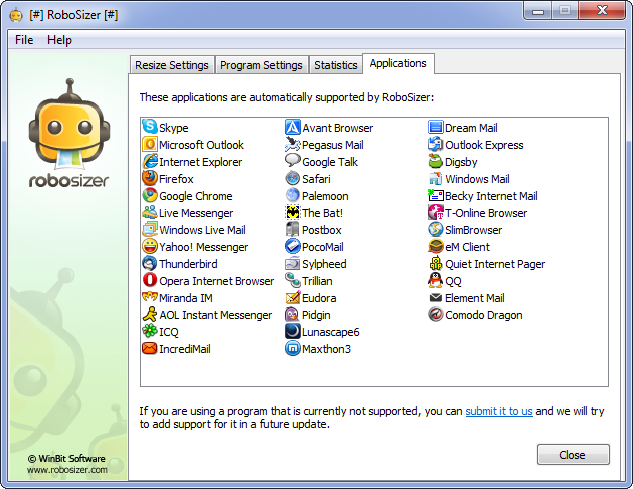Click the 'submit it to us' link

498,411
